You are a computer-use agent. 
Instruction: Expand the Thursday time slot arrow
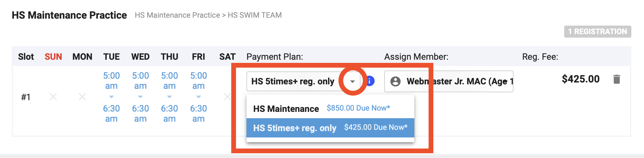pyautogui.click(x=169, y=97)
